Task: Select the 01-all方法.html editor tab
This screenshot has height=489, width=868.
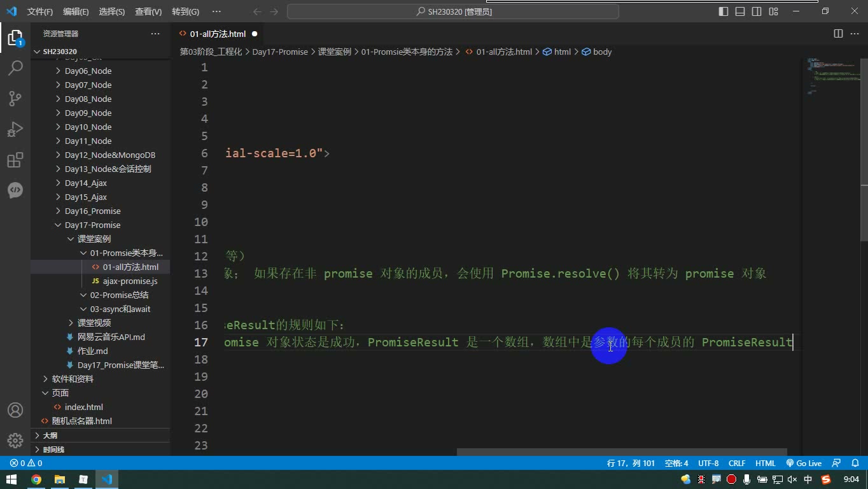Action: tap(217, 34)
